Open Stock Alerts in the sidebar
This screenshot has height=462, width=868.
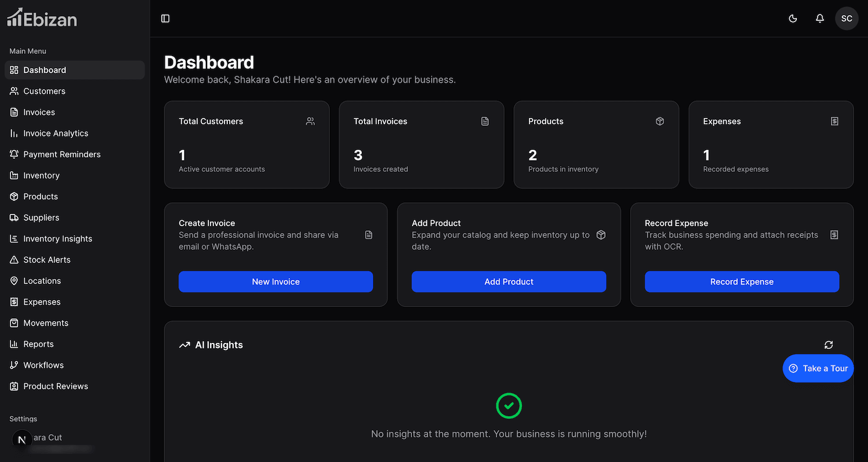pos(47,260)
